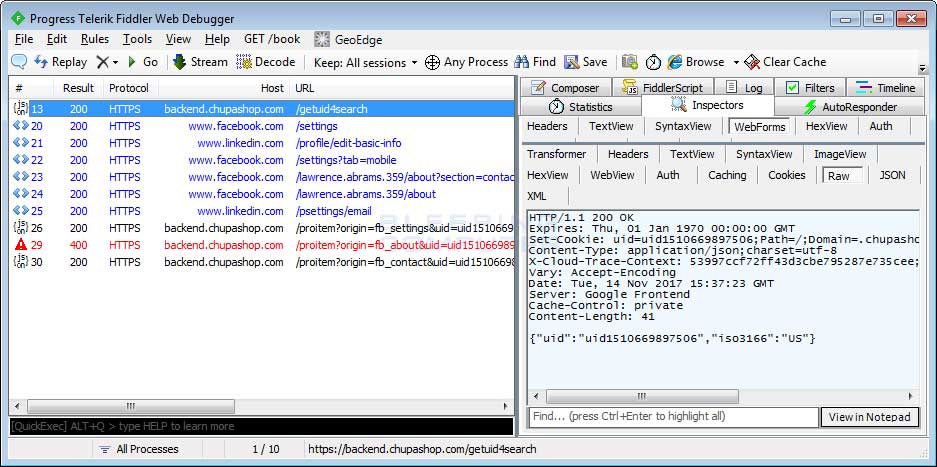Open the Help menu
The height and width of the screenshot is (467, 937).
(x=217, y=39)
